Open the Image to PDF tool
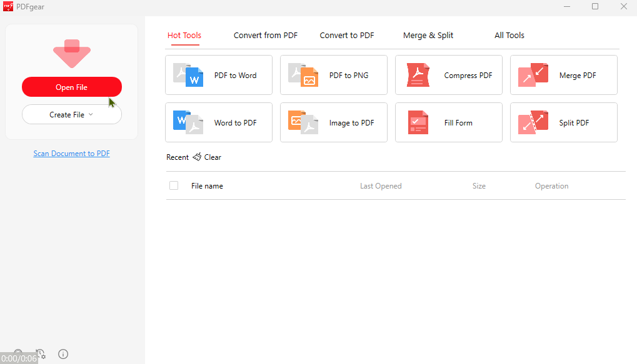 (333, 122)
